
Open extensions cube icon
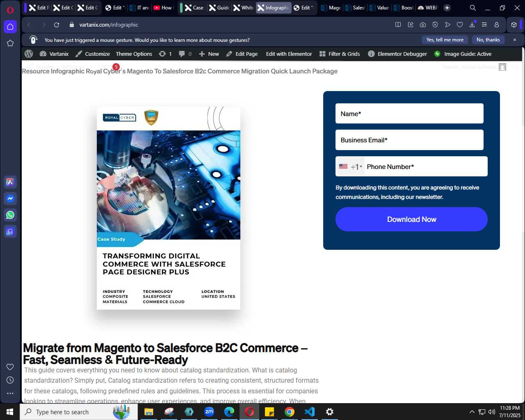(x=514, y=25)
